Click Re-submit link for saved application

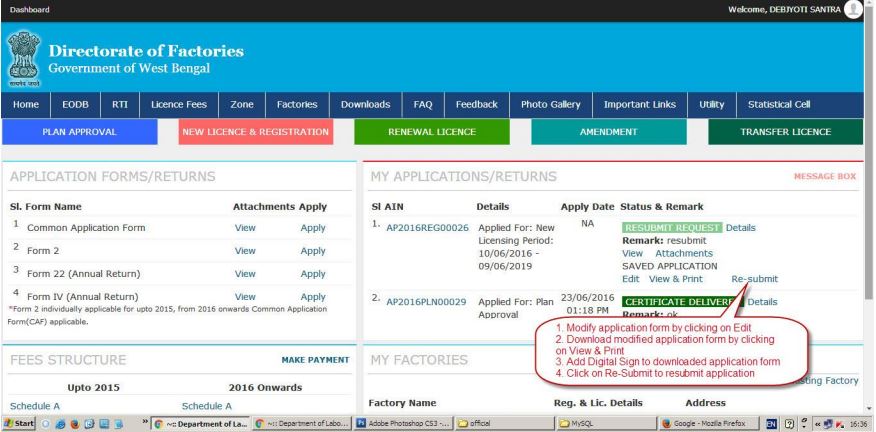click(754, 279)
